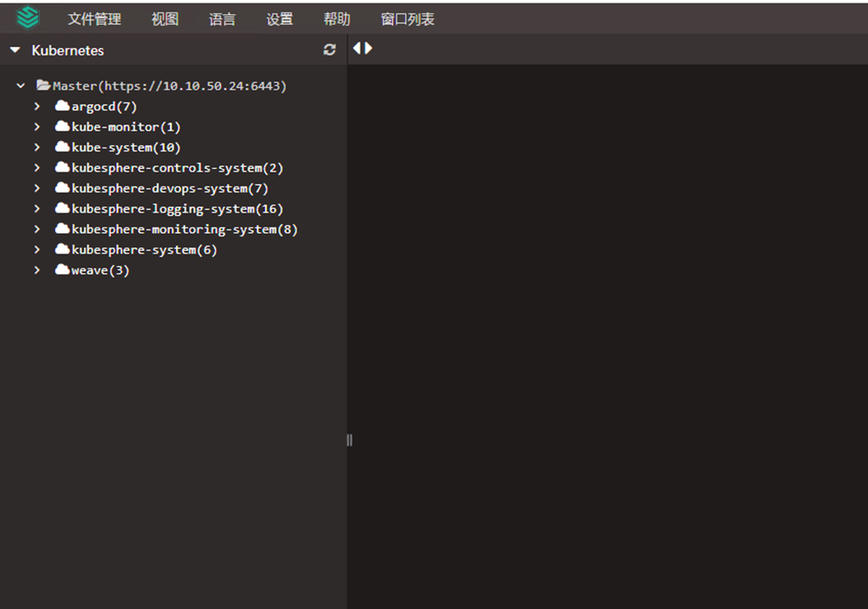
Task: Expand the kube-monitor(1) chevron
Action: (37, 126)
